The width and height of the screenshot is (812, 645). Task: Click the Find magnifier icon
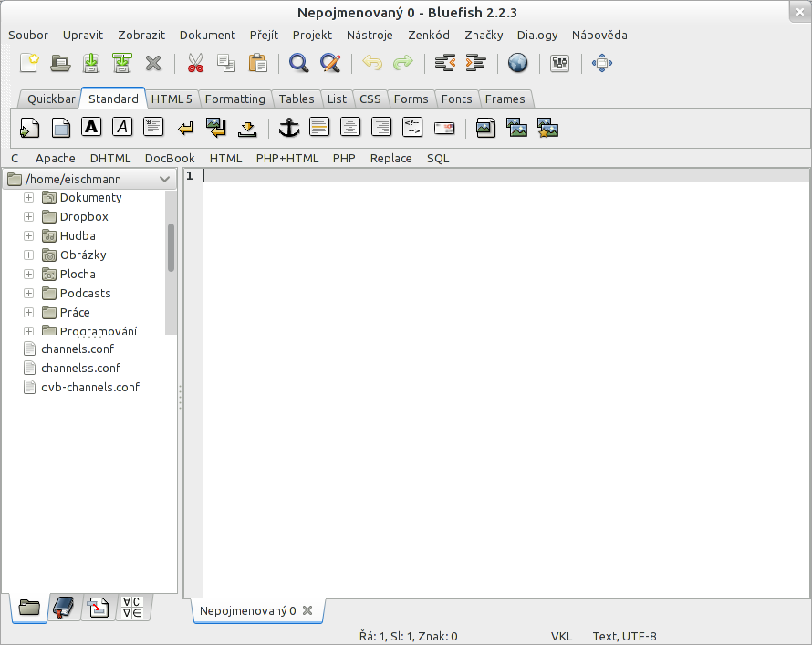pyautogui.click(x=298, y=63)
